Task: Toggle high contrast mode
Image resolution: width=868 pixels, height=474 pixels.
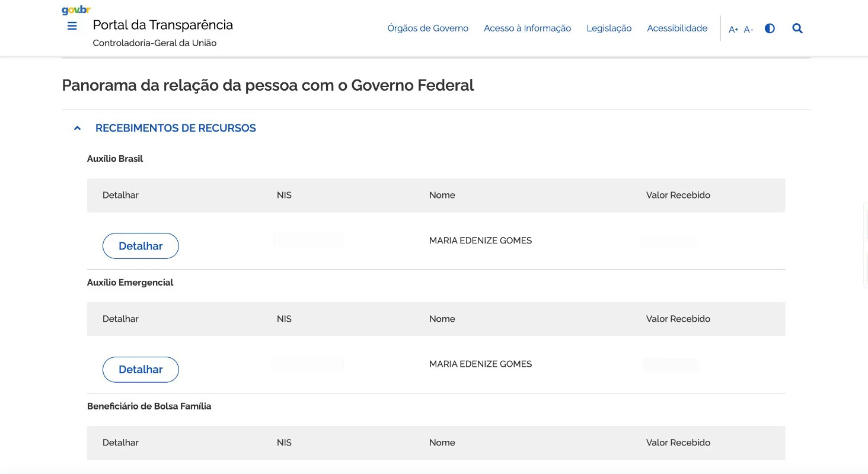Action: click(x=770, y=28)
